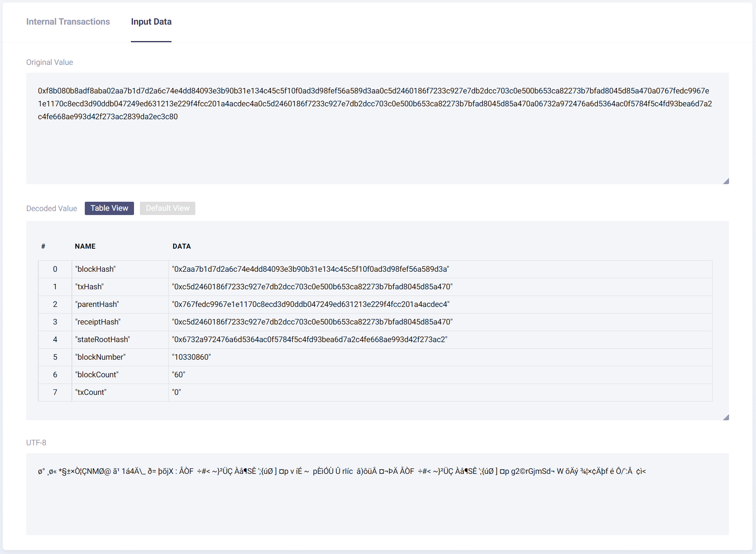This screenshot has height=554, width=756.
Task: Click blockNumber value 10330860
Action: pos(191,357)
